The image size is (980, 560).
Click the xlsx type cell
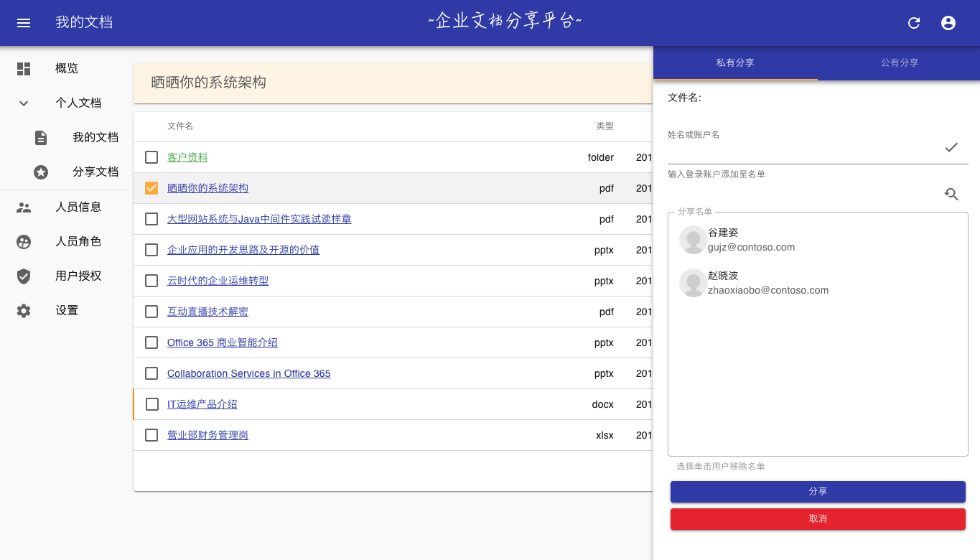pyautogui.click(x=605, y=435)
